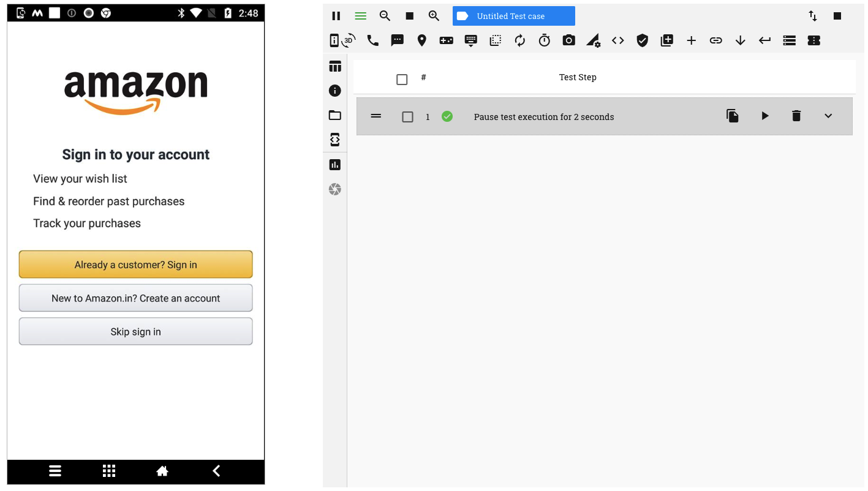This screenshot has height=491, width=868.
Task: Click the add-to-collection stacked plus icon
Action: coord(667,40)
